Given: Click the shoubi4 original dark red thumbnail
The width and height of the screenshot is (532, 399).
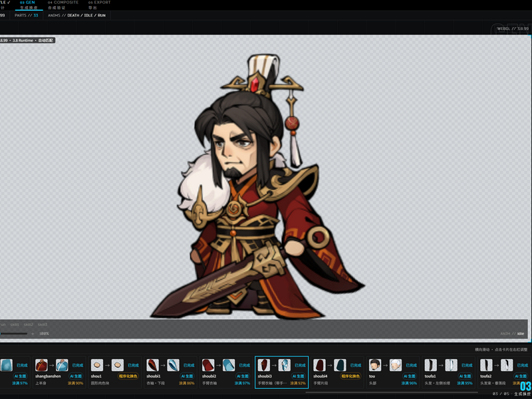Looking at the screenshot, I should [320, 365].
